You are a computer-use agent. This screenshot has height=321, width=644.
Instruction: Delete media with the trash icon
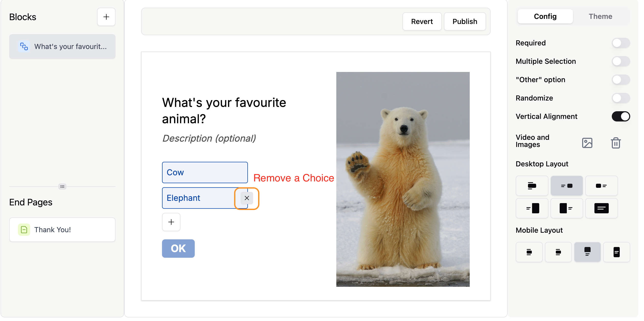(x=616, y=143)
